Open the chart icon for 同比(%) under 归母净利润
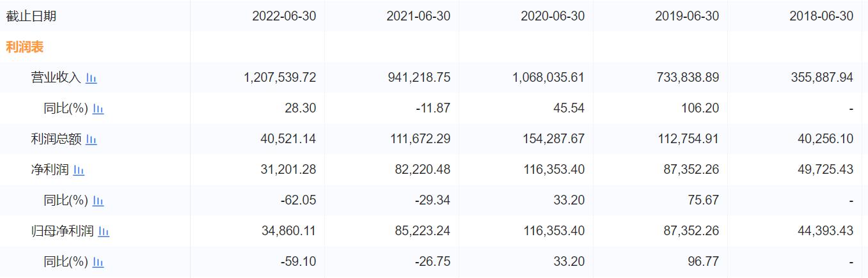This screenshot has width=868, height=278. [99, 262]
